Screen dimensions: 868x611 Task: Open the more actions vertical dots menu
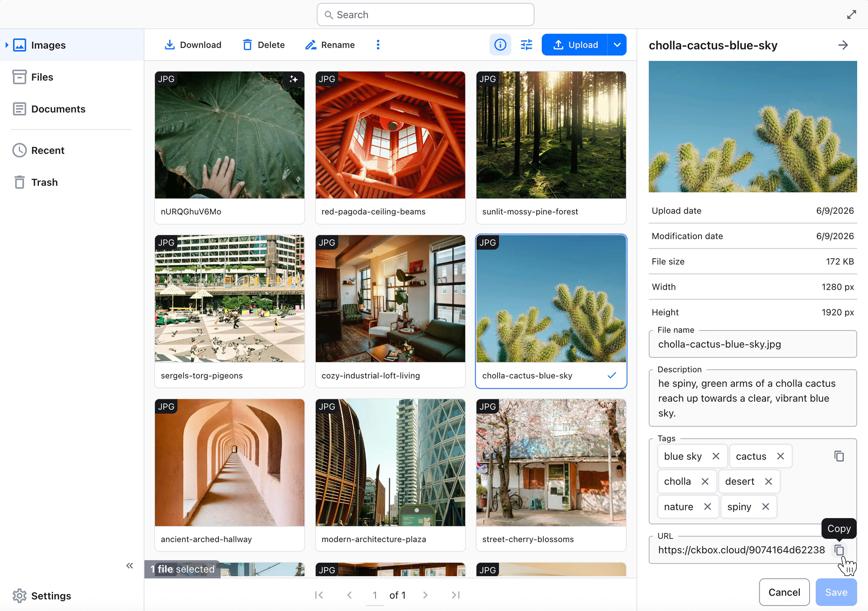378,45
